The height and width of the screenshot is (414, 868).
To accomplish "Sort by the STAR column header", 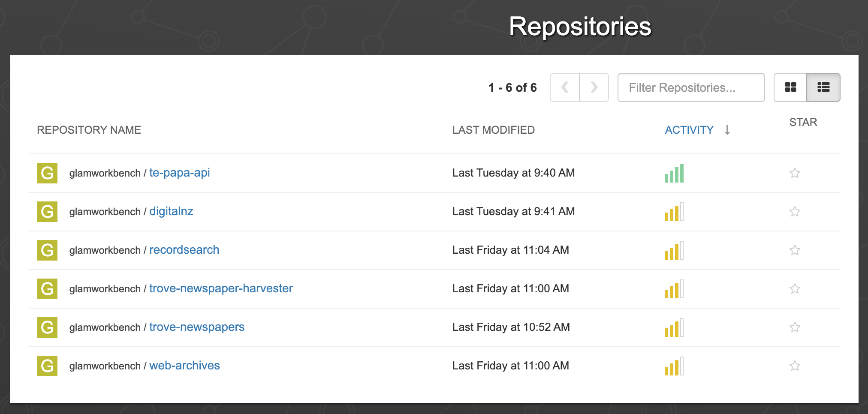I will pos(803,122).
